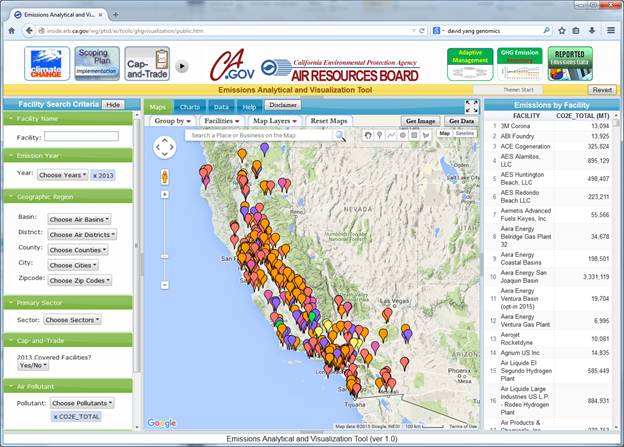The image size is (624, 447).
Task: Open the Choose Years dropdown
Action: point(63,174)
